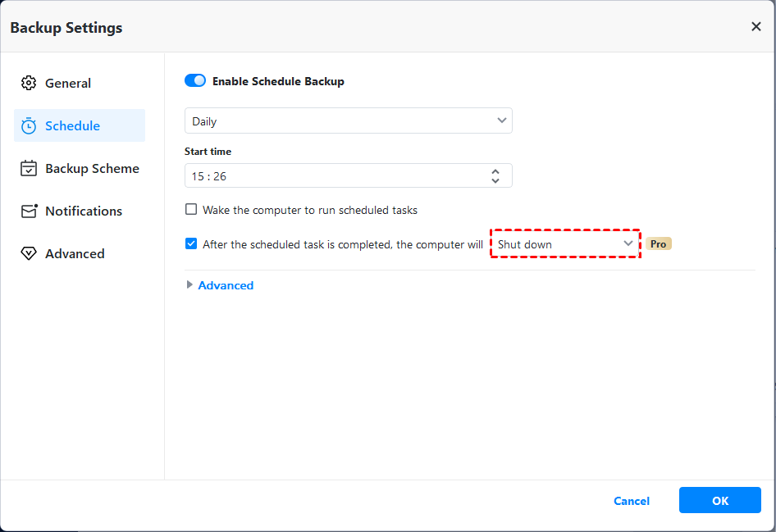Open the Daily frequency dropdown

point(348,121)
